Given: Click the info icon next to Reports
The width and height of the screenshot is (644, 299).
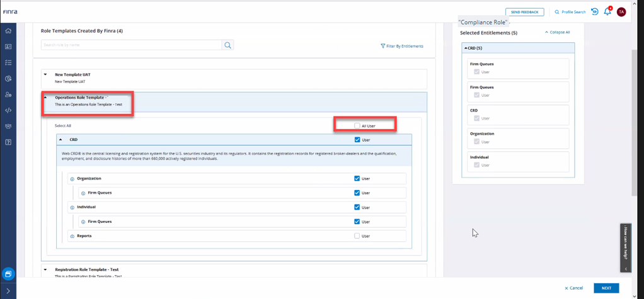Looking at the screenshot, I should (72, 236).
